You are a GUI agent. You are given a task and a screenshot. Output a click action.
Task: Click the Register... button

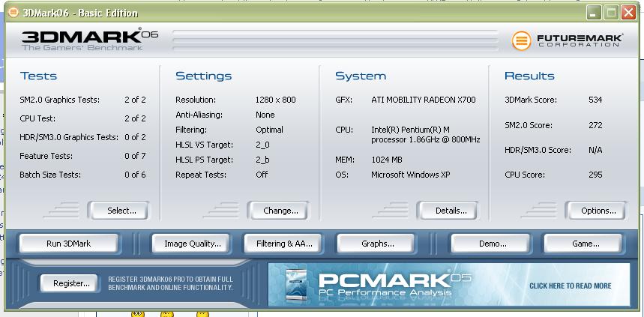[70, 283]
